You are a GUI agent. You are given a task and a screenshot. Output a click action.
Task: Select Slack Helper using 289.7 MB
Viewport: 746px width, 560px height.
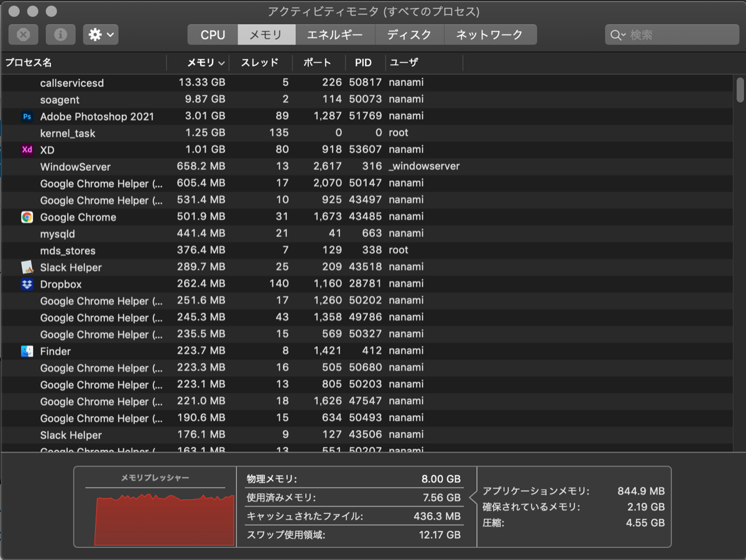pos(367,267)
